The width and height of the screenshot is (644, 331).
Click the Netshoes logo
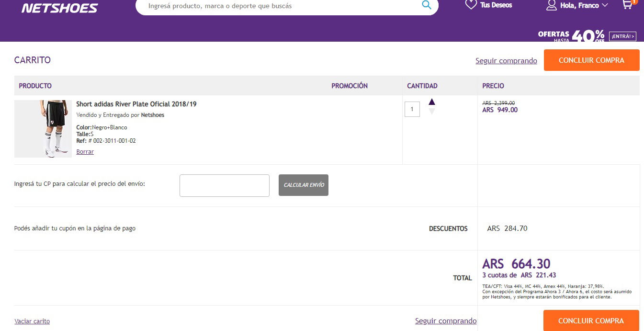(60, 8)
